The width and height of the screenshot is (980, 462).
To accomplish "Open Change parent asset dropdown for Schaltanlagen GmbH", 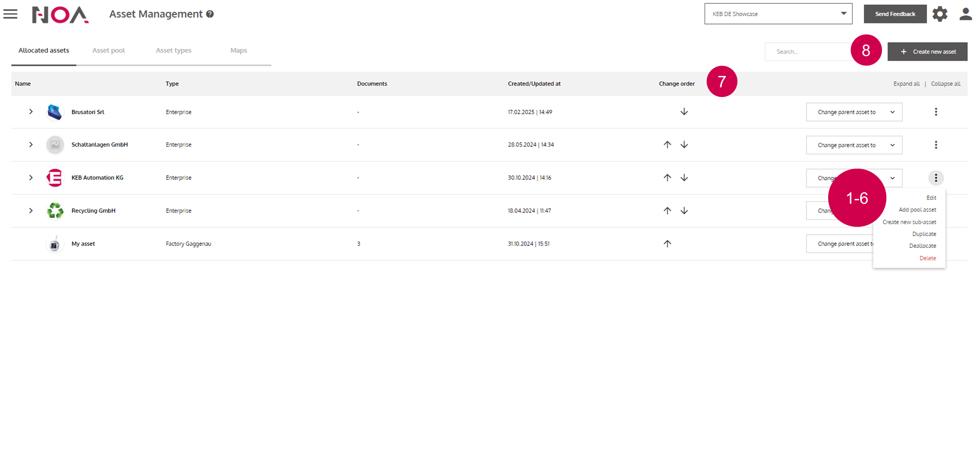I will [x=854, y=145].
